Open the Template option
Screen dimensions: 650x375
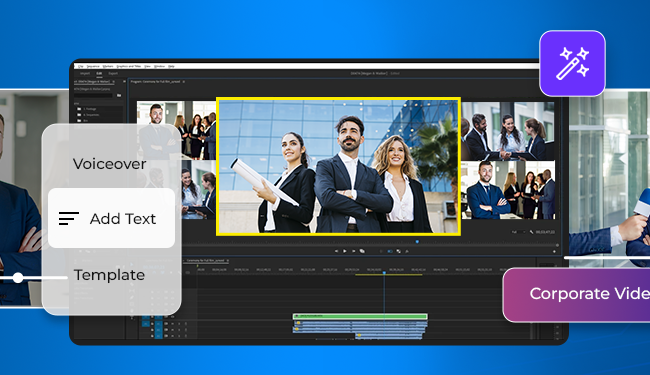point(109,275)
